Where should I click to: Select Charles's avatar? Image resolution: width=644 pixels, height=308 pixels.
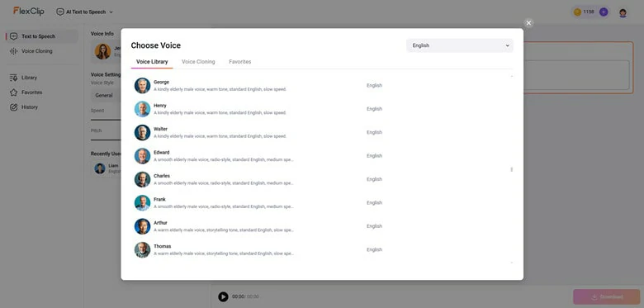143,179
